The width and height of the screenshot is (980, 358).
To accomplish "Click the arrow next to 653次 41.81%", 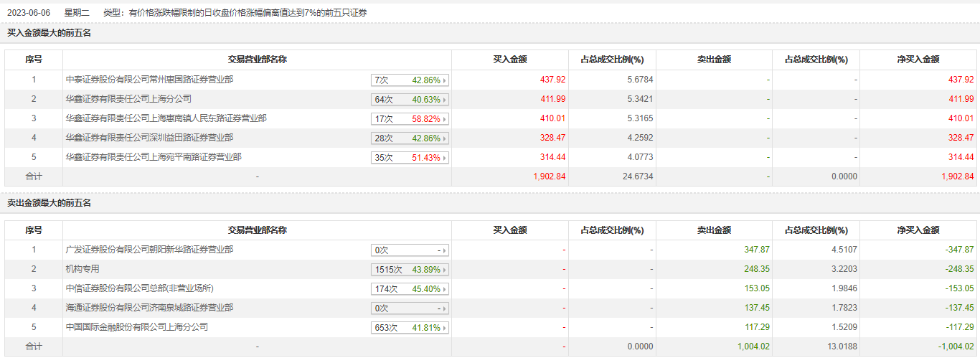I will 445,328.
